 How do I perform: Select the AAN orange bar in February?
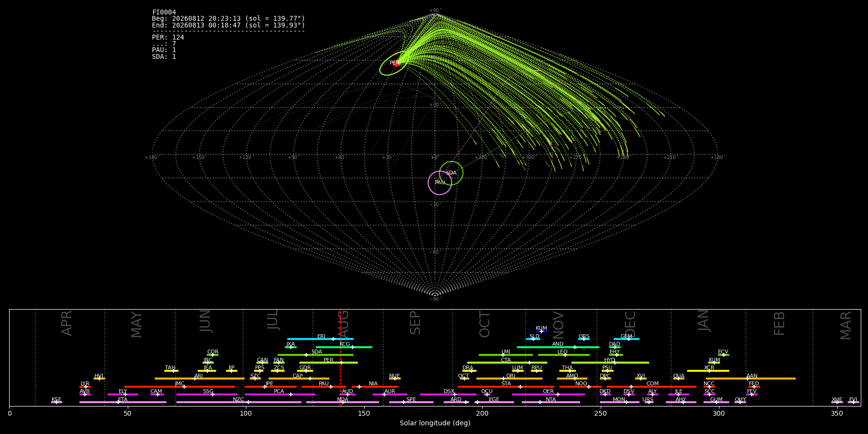(x=751, y=379)
